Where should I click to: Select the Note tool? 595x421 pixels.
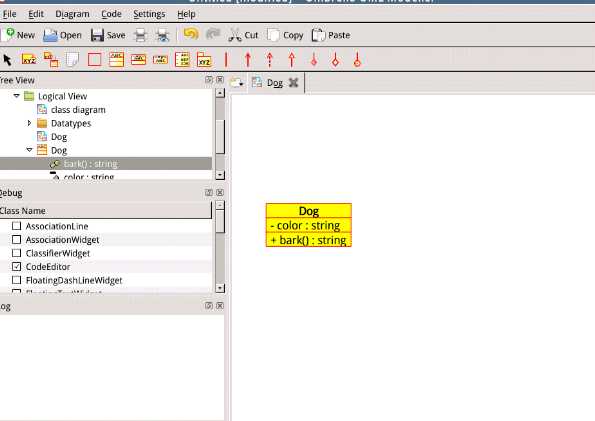72,60
